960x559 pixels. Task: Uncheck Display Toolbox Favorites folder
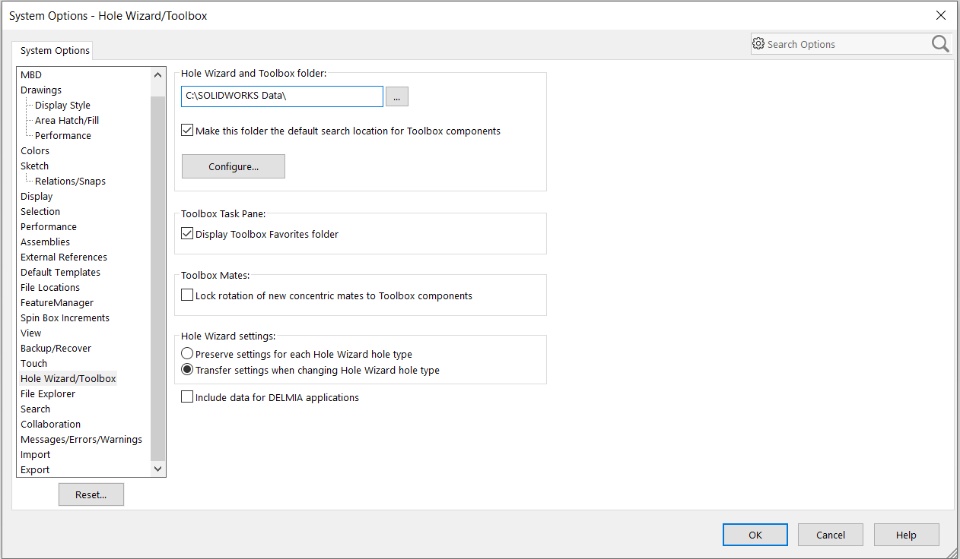187,234
